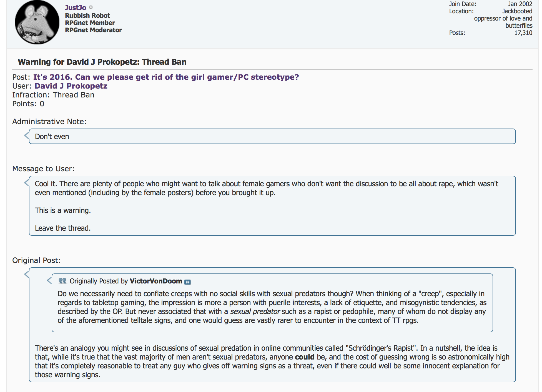Open JustJo's profile via username link
The height and width of the screenshot is (392, 542).
pos(76,7)
